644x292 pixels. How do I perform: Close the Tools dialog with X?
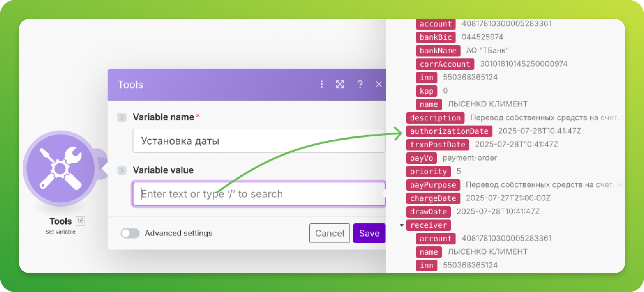pyautogui.click(x=379, y=84)
